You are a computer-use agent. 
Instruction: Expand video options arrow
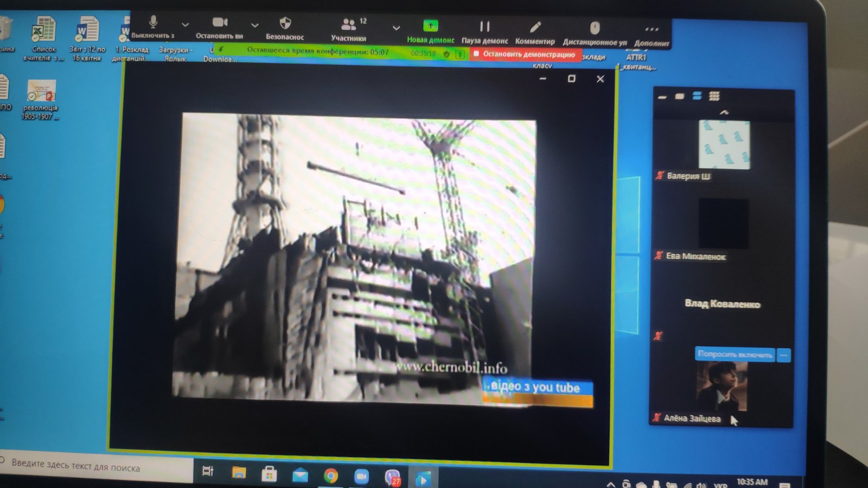[254, 25]
